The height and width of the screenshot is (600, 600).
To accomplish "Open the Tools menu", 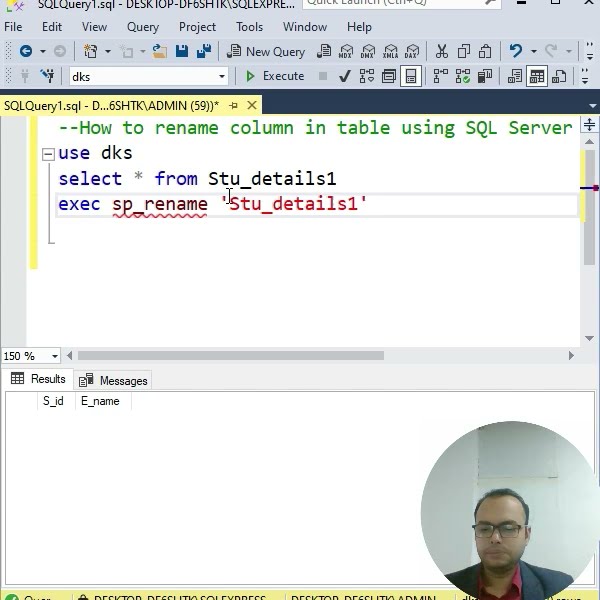I will pyautogui.click(x=249, y=27).
